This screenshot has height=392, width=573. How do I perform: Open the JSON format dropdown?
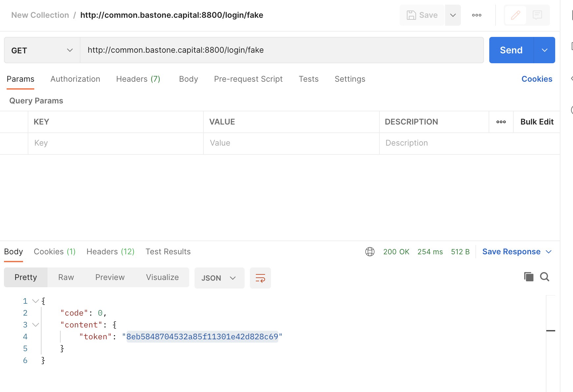219,278
